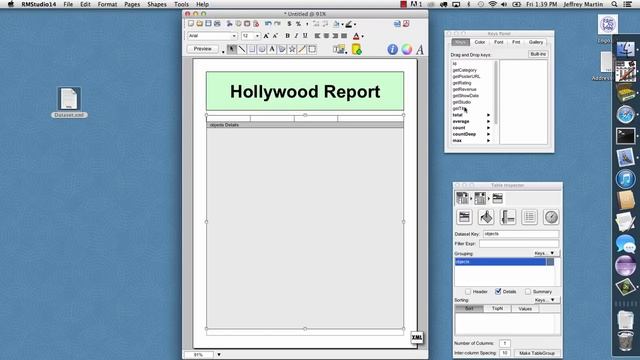
Task: Click the Redo arrow icon
Action: pos(277,24)
